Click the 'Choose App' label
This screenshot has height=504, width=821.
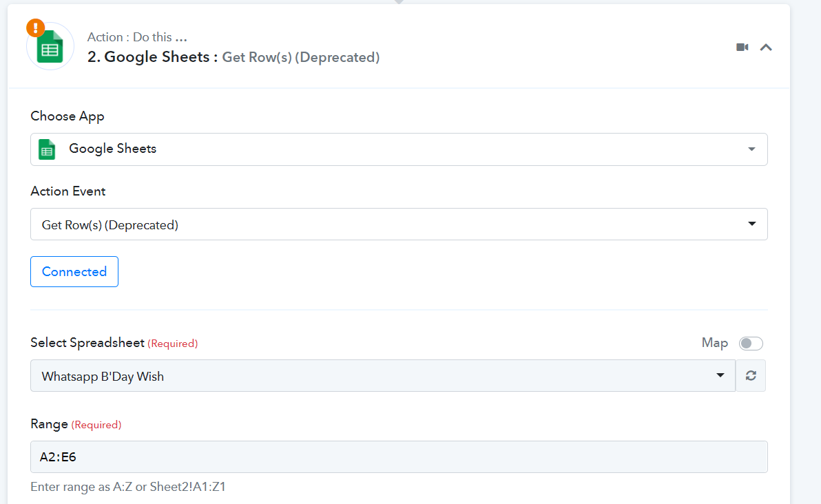(x=67, y=116)
